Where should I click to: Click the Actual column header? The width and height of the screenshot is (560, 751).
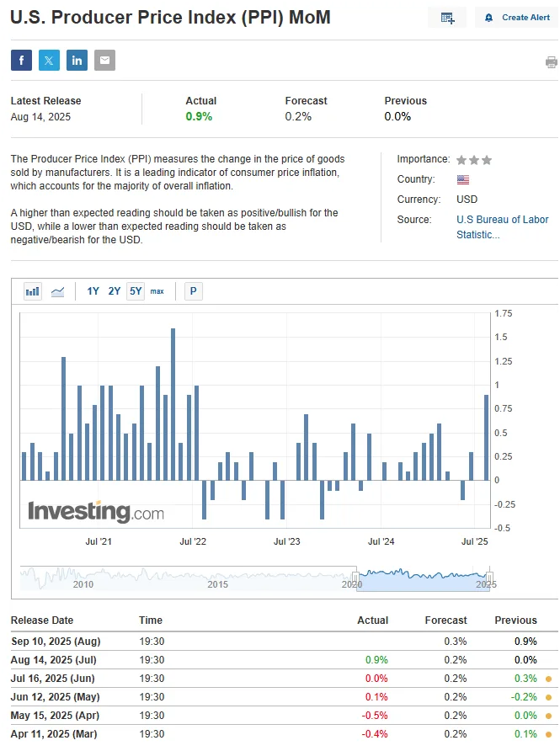point(373,621)
